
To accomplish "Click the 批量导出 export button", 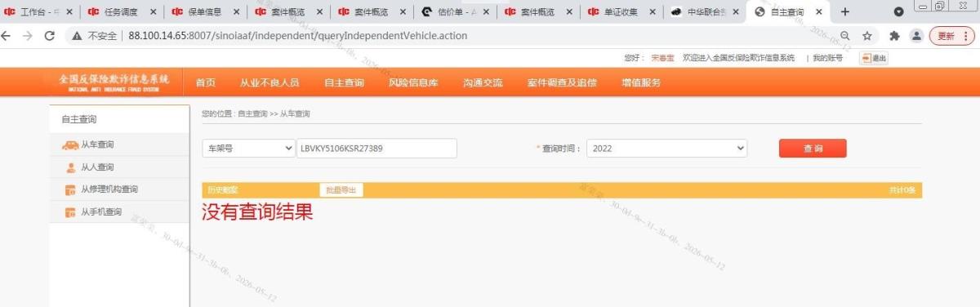I will [x=341, y=190].
